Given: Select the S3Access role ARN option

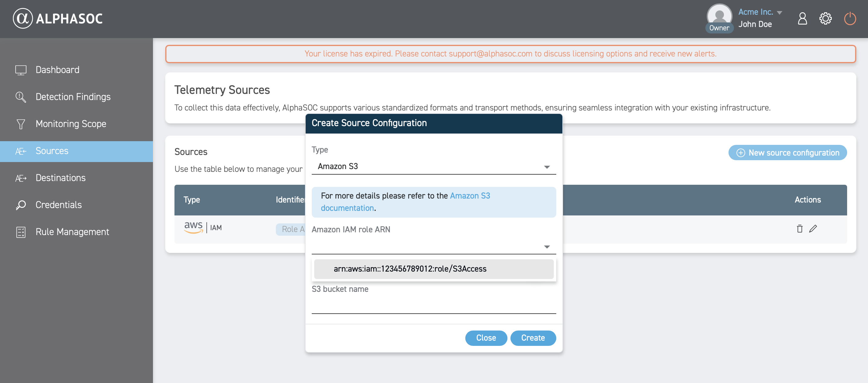Looking at the screenshot, I should [x=433, y=269].
